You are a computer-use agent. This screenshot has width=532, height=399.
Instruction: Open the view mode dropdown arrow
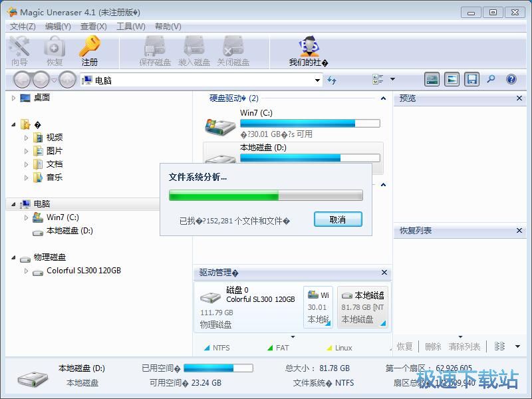[x=392, y=79]
